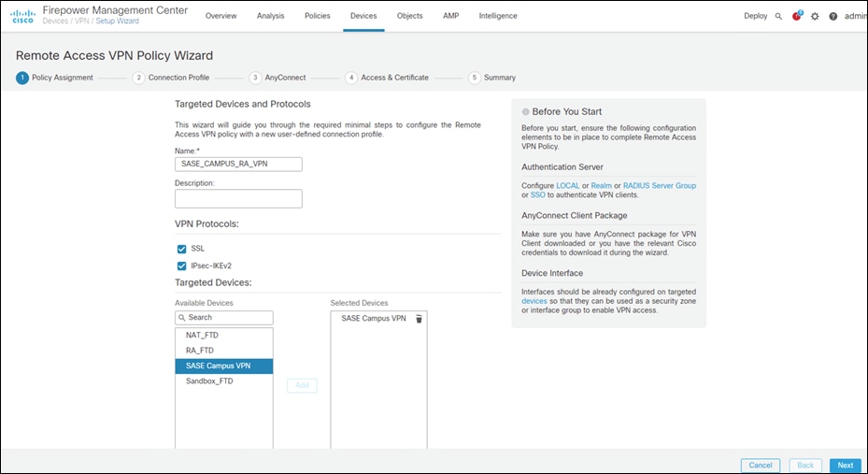Click the Policy Assignment step label
Viewport: 868px width, 474px height.
[x=63, y=79]
